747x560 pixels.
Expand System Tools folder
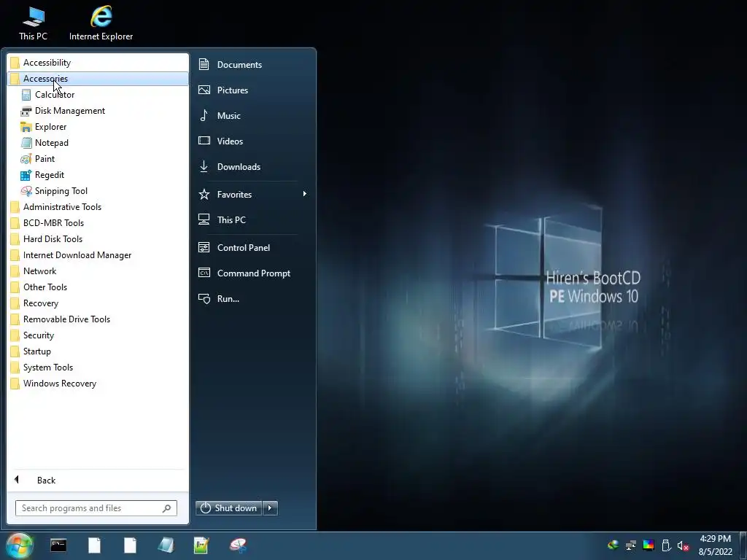click(98, 367)
